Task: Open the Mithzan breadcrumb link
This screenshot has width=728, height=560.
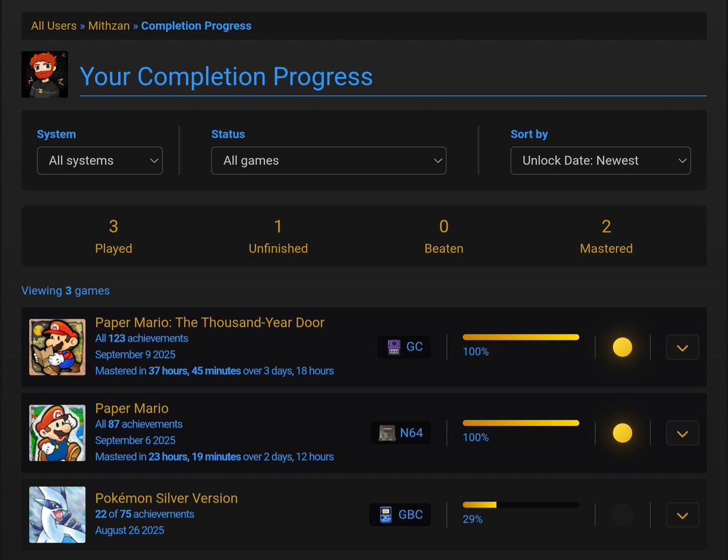Action: pyautogui.click(x=109, y=25)
